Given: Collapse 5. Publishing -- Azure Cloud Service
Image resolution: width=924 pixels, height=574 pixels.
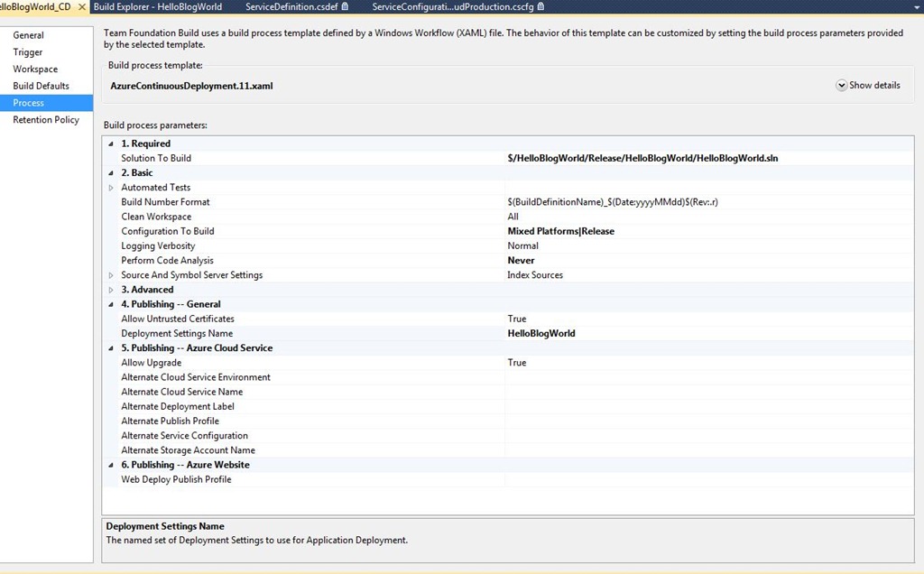Looking at the screenshot, I should (111, 348).
